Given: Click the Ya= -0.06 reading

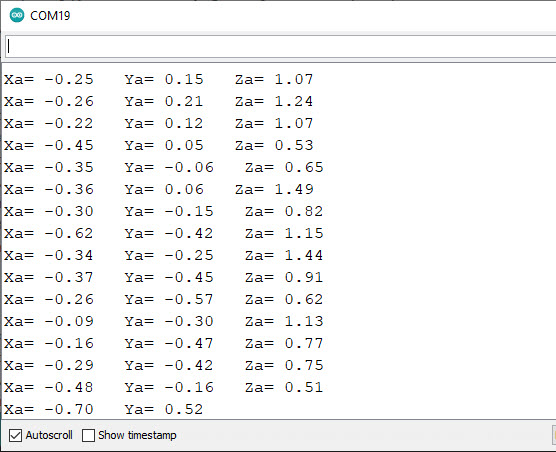Looking at the screenshot, I should [169, 167].
